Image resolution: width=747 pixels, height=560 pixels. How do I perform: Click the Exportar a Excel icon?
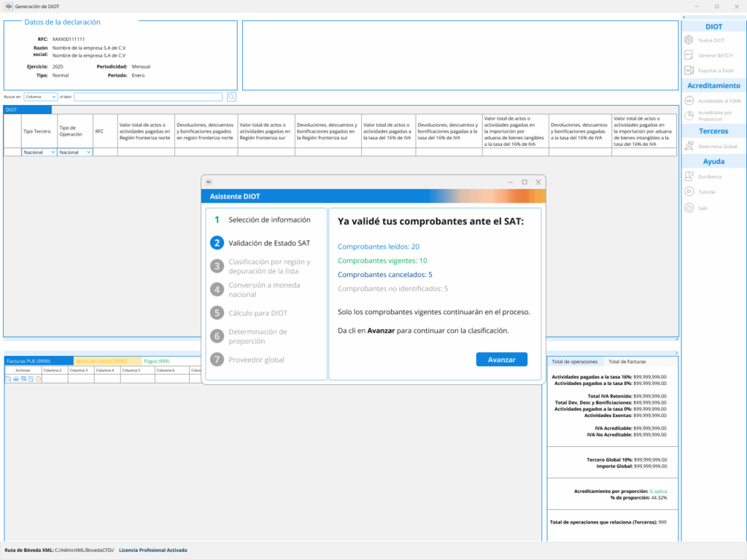pos(689,71)
